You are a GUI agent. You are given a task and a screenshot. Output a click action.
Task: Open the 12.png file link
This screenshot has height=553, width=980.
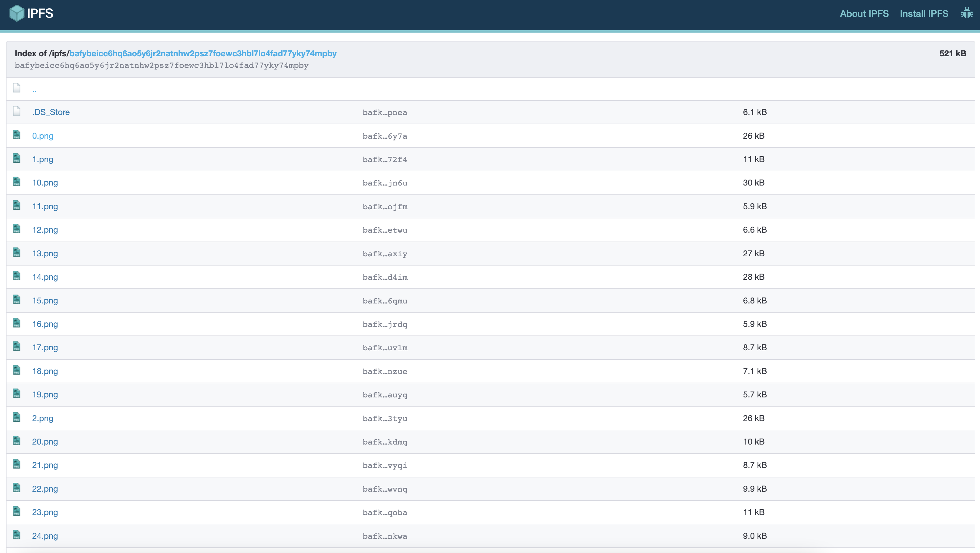pos(45,230)
